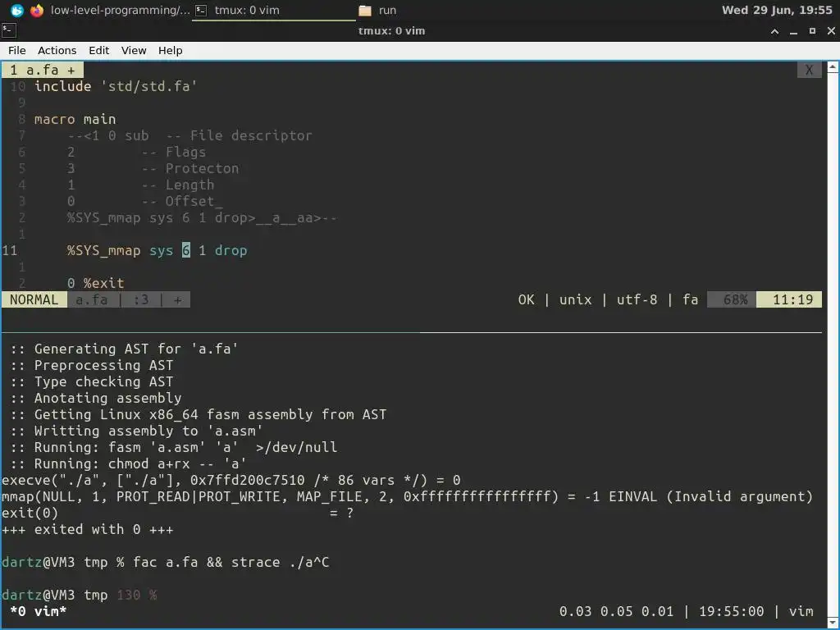
Task: Click commented '%SYS_mmap sys 6 1 drop>__a__aa>--' line
Action: click(x=202, y=217)
